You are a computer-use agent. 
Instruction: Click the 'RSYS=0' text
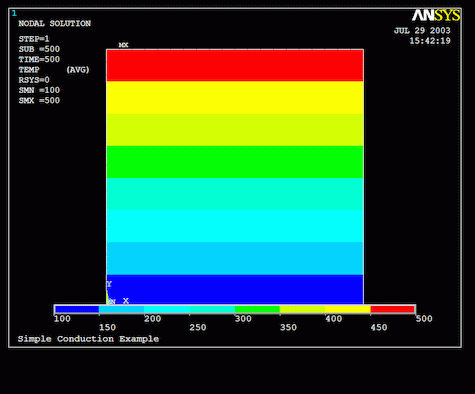point(34,80)
